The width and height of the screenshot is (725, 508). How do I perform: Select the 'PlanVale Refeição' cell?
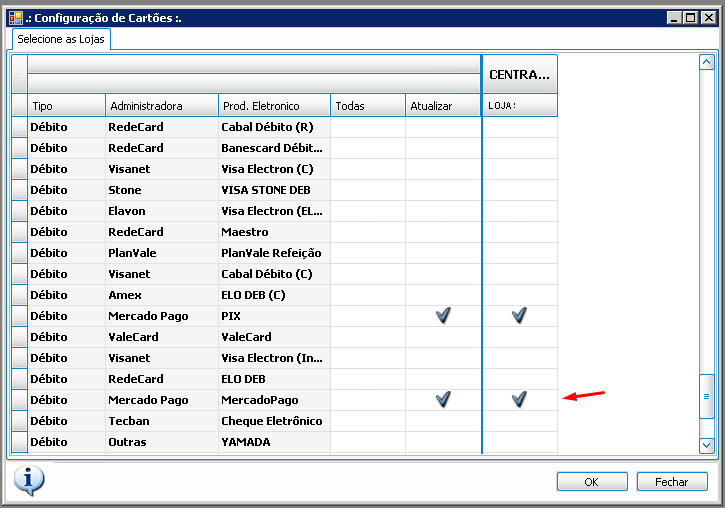point(274,253)
